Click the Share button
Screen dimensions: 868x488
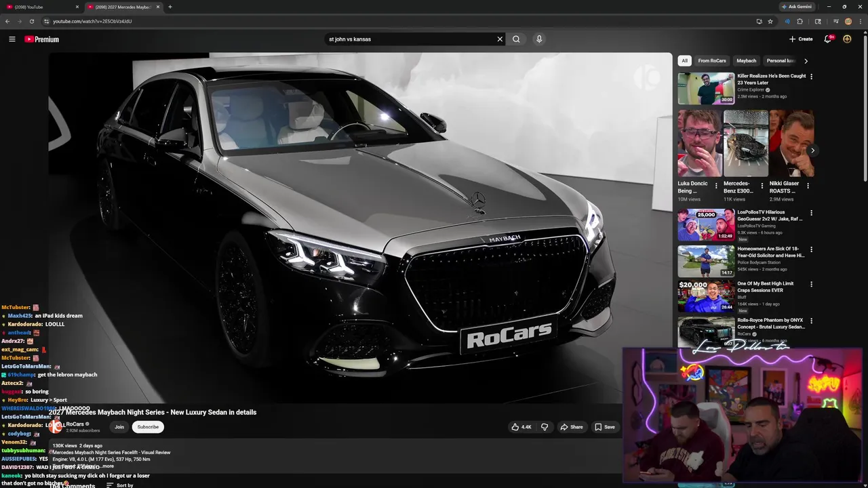(571, 427)
